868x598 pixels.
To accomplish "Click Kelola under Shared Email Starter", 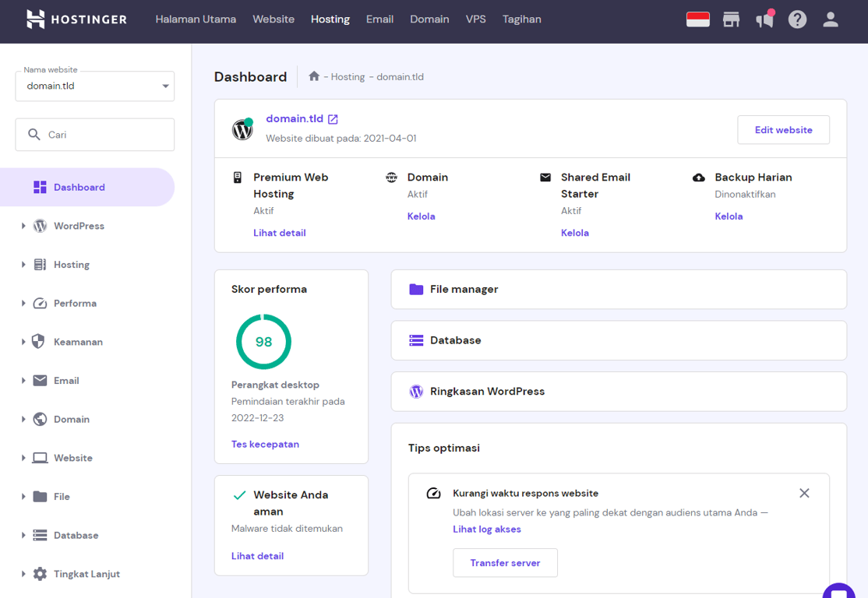I will click(x=574, y=233).
